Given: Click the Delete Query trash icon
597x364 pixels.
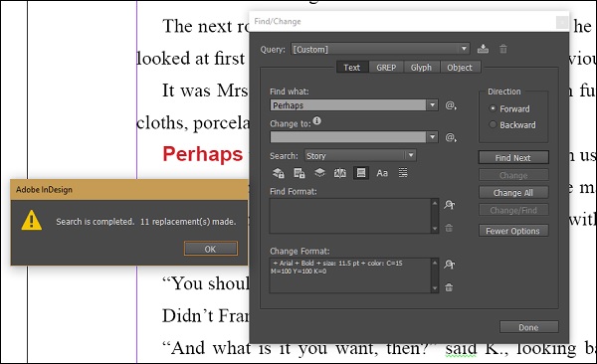Looking at the screenshot, I should [x=502, y=49].
